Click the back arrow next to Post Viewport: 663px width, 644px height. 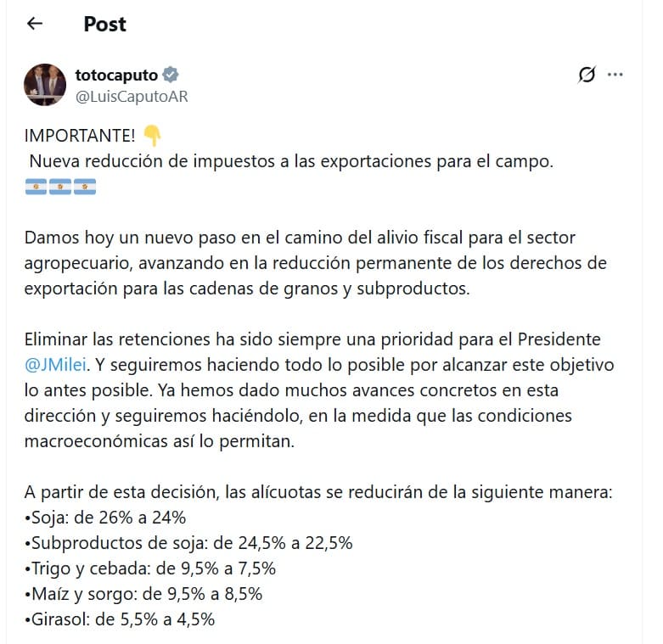pyautogui.click(x=35, y=24)
